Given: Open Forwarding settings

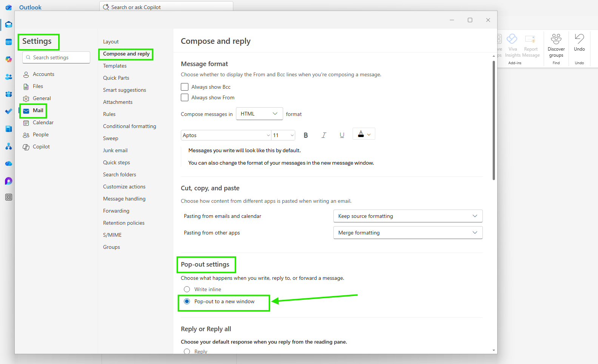Looking at the screenshot, I should pyautogui.click(x=116, y=211).
